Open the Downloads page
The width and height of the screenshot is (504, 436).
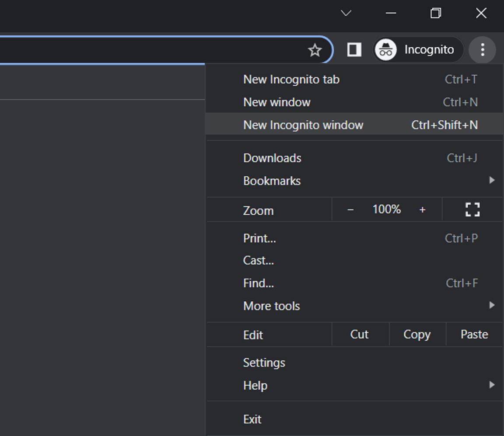(x=272, y=158)
